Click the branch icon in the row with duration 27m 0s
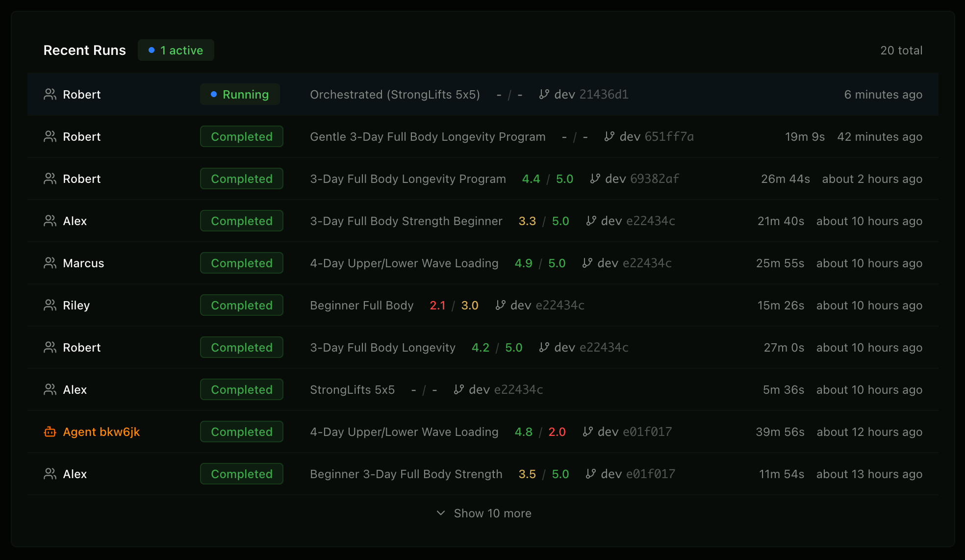 [x=544, y=347]
